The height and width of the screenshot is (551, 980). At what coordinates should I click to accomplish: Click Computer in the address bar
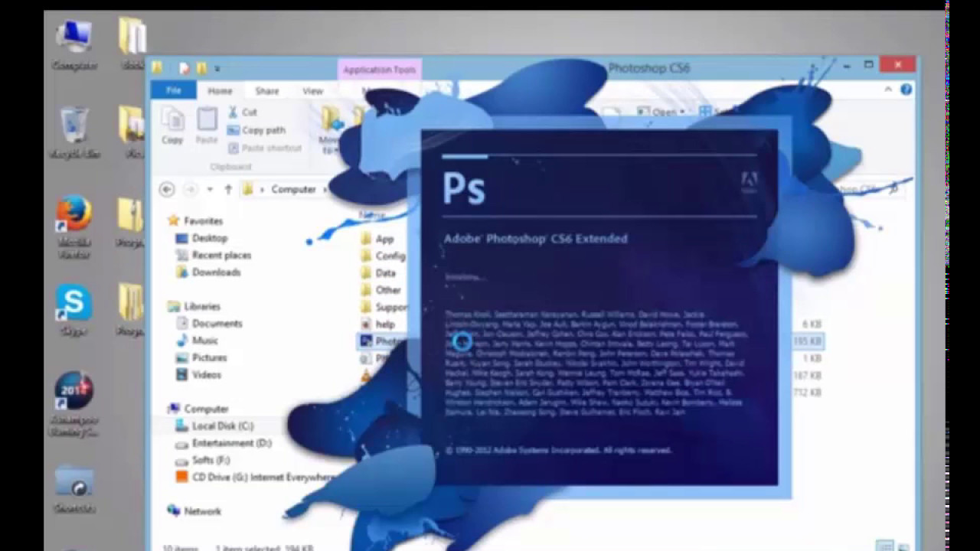pyautogui.click(x=293, y=189)
